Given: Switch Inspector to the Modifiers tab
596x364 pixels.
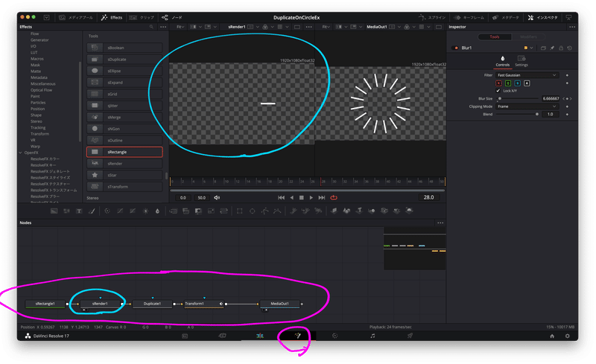Looking at the screenshot, I should (528, 37).
